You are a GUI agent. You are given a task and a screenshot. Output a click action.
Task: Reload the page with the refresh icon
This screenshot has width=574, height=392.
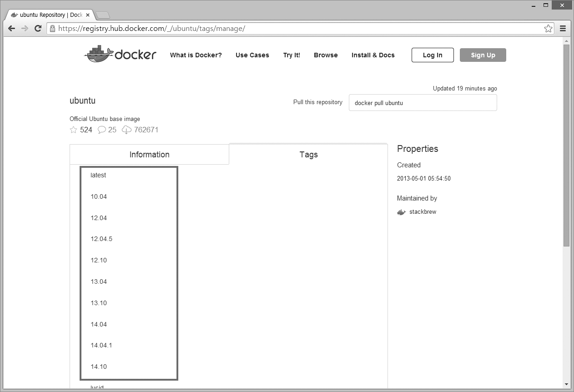[x=38, y=29]
